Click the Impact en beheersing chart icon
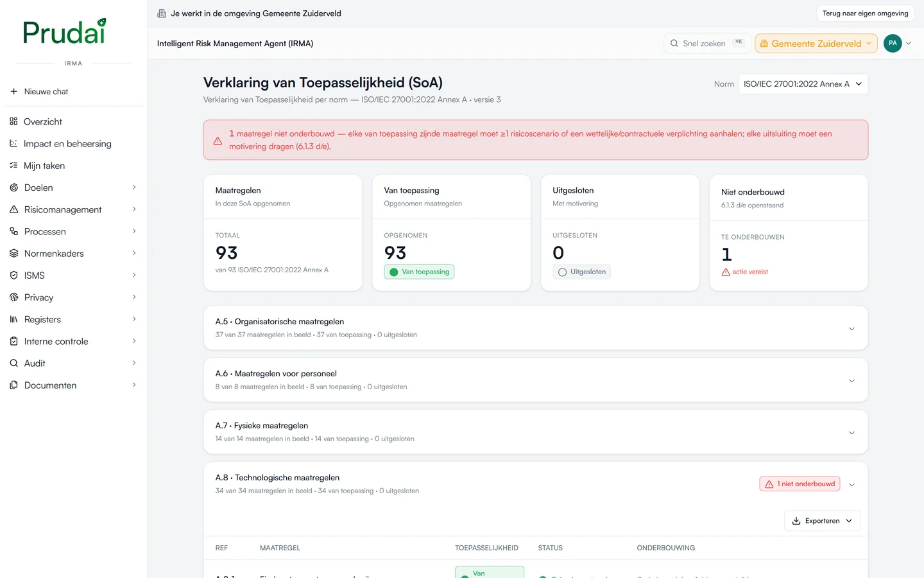Screen dimensions: 924x578 point(13,143)
